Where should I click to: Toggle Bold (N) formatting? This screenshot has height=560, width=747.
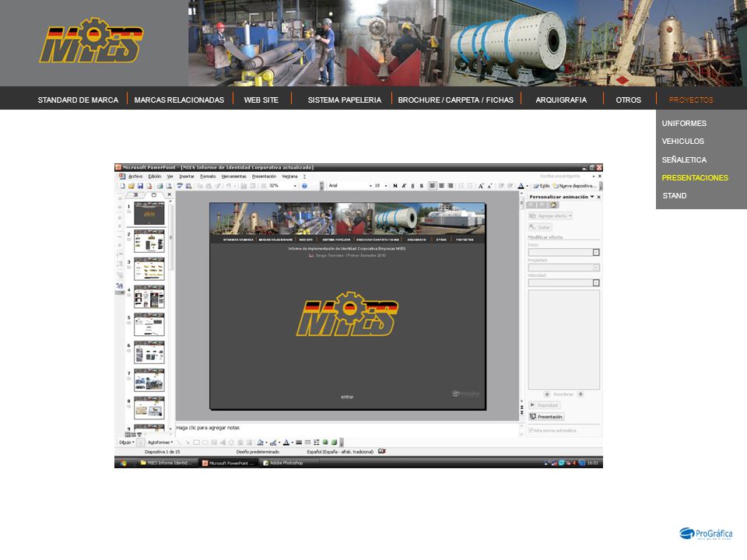[395, 186]
